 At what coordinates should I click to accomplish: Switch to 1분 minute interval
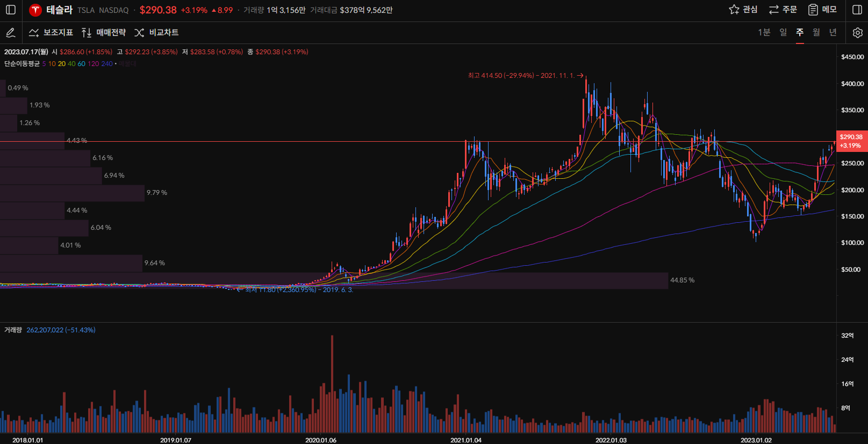764,33
